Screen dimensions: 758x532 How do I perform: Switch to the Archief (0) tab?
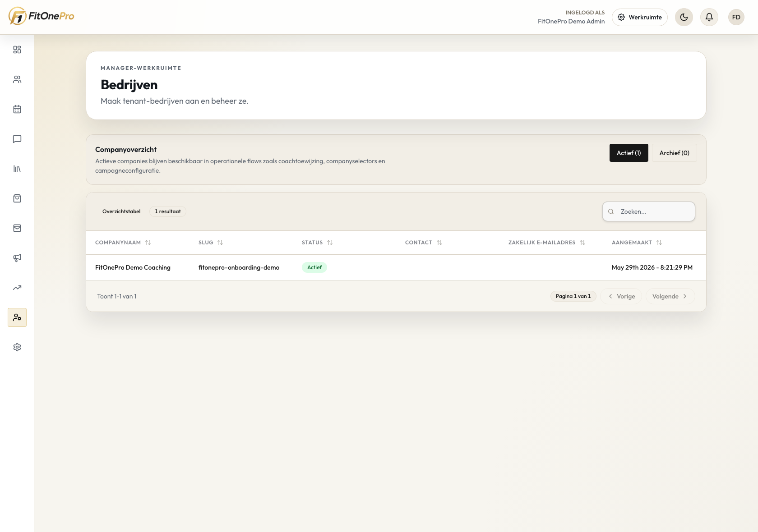point(675,153)
